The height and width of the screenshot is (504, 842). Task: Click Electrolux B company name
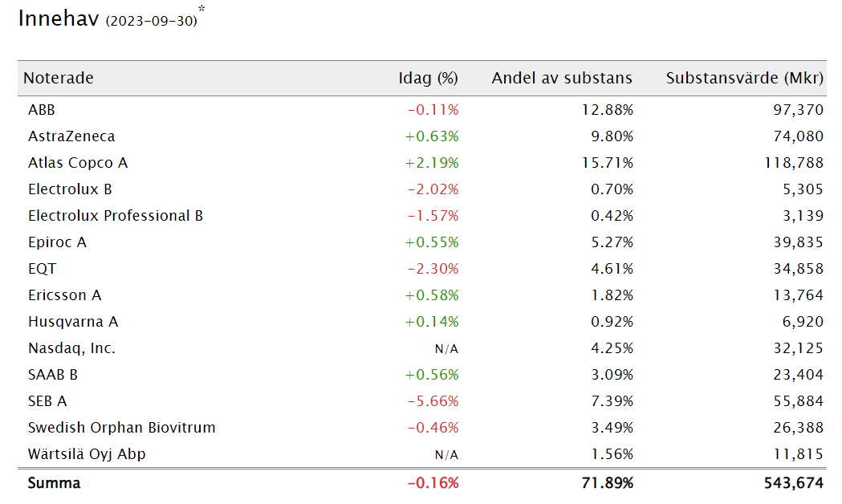click(70, 189)
